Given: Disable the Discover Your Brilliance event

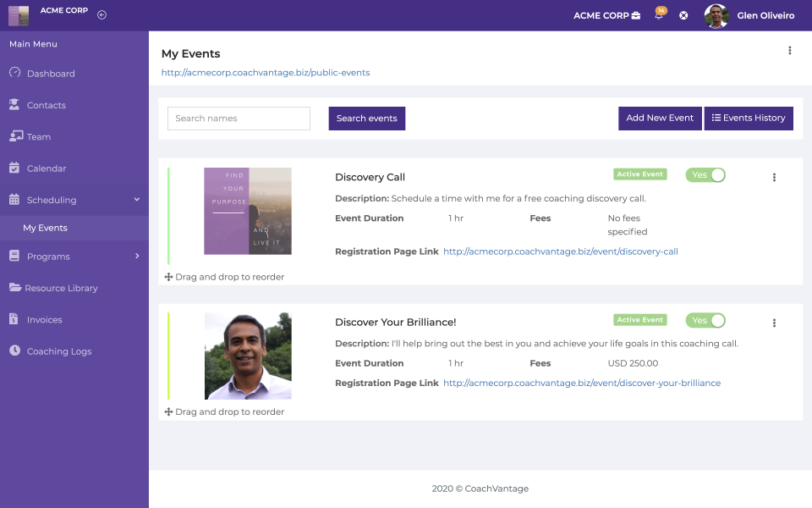Looking at the screenshot, I should pos(705,321).
